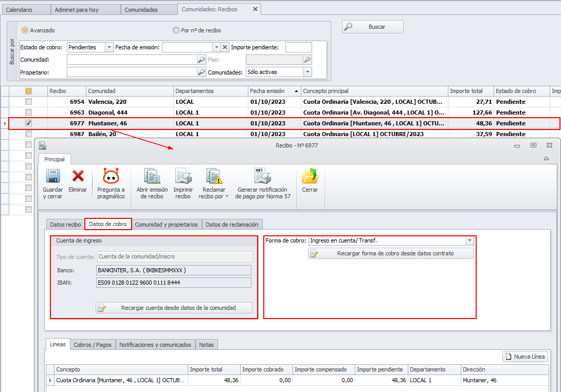Expand the Cuota Ordinaria line row

click(x=50, y=380)
